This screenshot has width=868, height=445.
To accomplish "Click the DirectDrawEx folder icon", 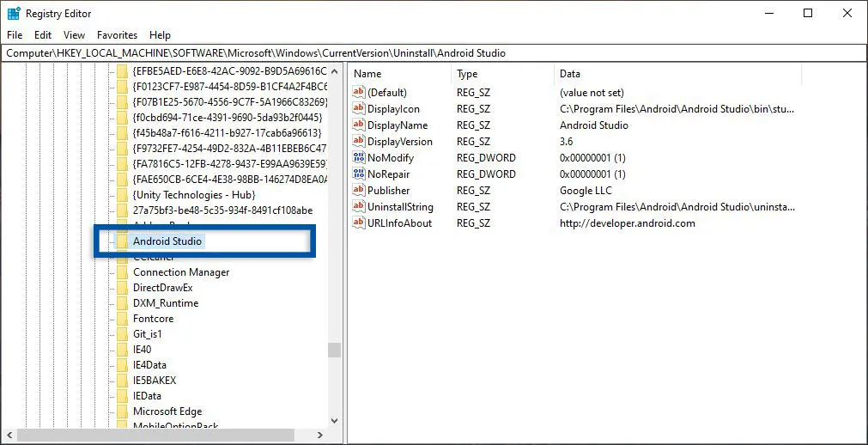I will [x=122, y=288].
